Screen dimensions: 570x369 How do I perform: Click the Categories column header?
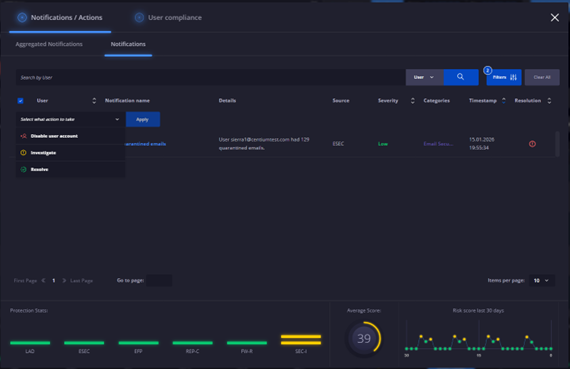[x=437, y=101]
